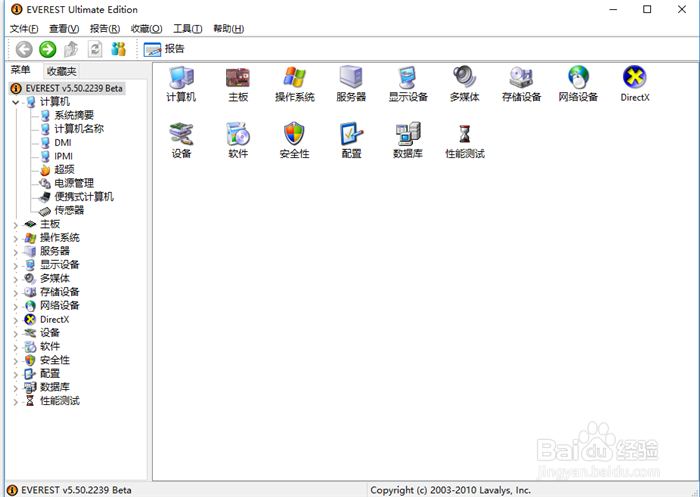Select 配置 in the tree
The image size is (700, 497).
[50, 373]
